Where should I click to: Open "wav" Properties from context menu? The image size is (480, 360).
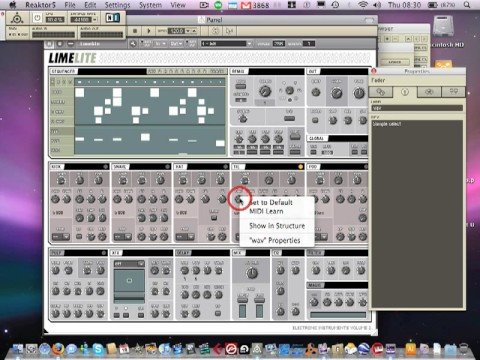point(275,240)
